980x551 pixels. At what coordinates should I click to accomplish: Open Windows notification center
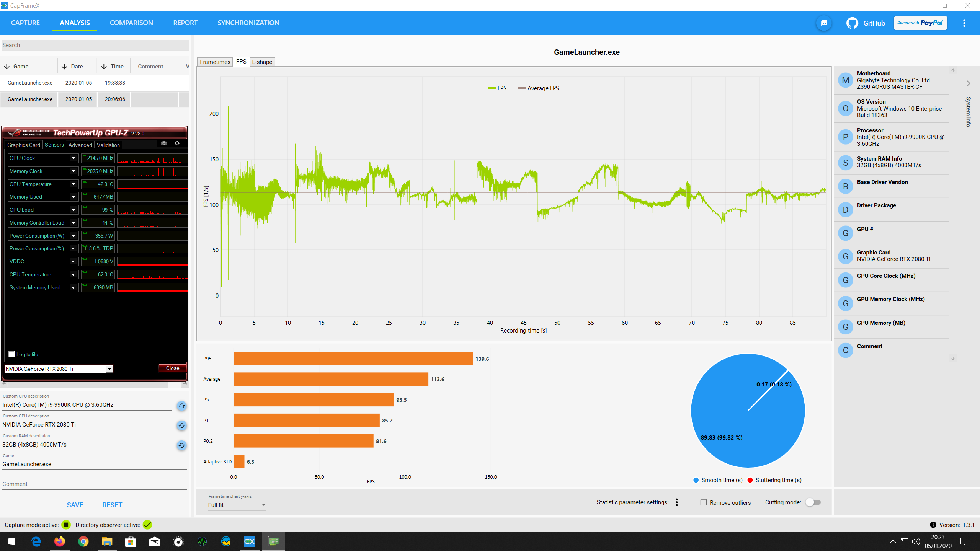click(964, 541)
